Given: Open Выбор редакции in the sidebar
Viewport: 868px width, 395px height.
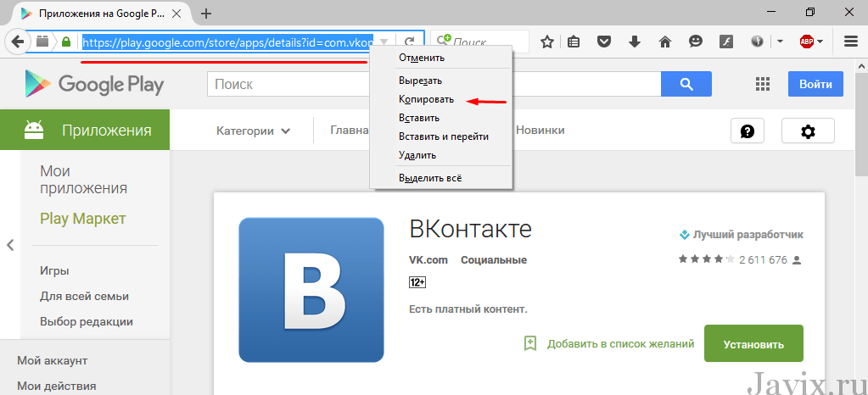Looking at the screenshot, I should pos(87,321).
